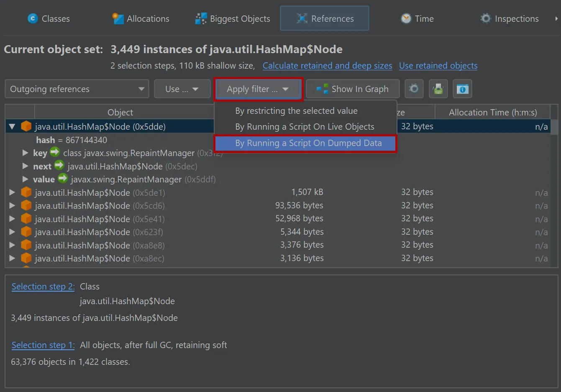Click the orange object icon of (0x5de1)
The height and width of the screenshot is (392, 561).
[26, 192]
